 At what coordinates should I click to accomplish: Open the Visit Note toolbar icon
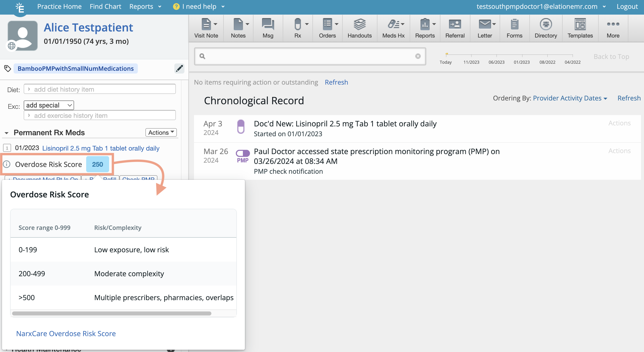(206, 25)
